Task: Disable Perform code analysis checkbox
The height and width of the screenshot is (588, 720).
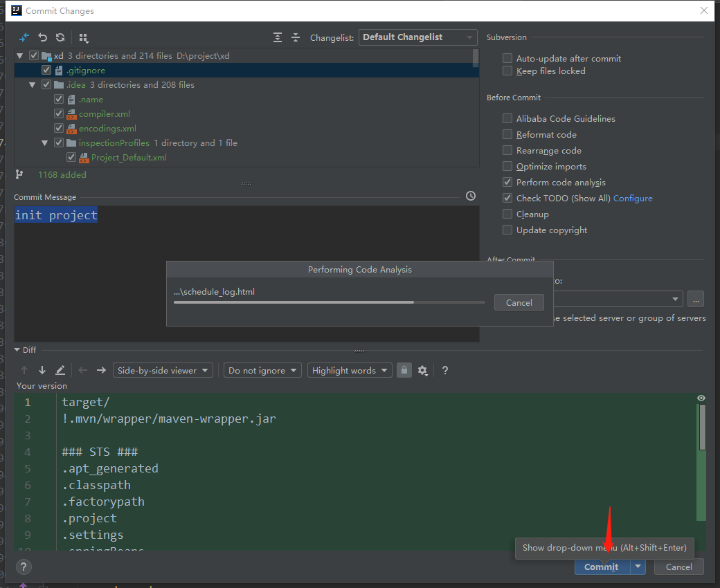Action: click(x=507, y=182)
